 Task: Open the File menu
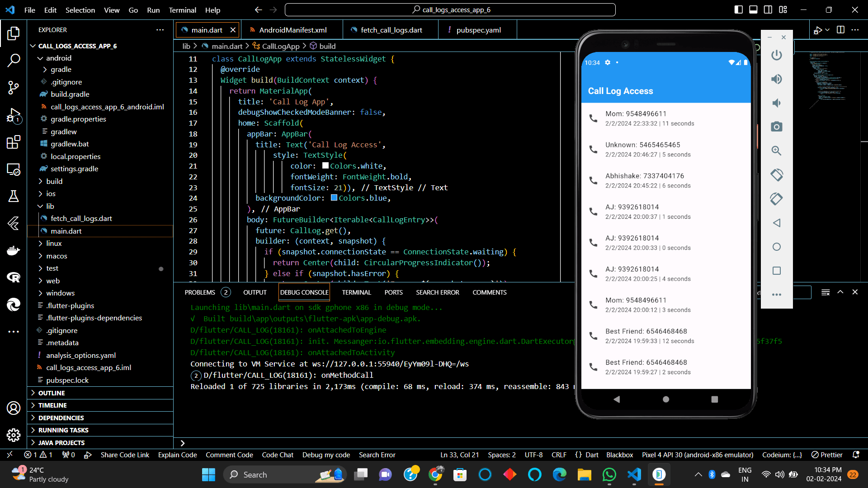[29, 10]
